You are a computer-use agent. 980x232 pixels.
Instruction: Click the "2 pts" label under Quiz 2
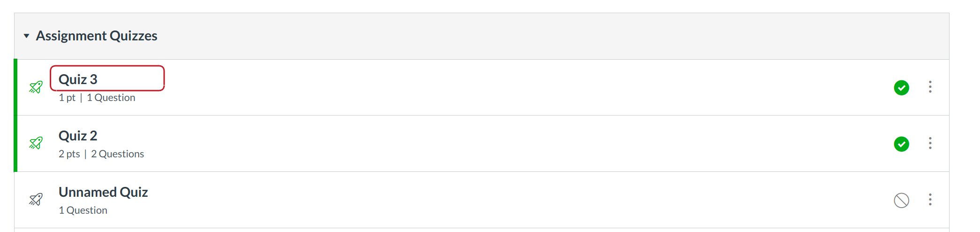pyautogui.click(x=69, y=154)
